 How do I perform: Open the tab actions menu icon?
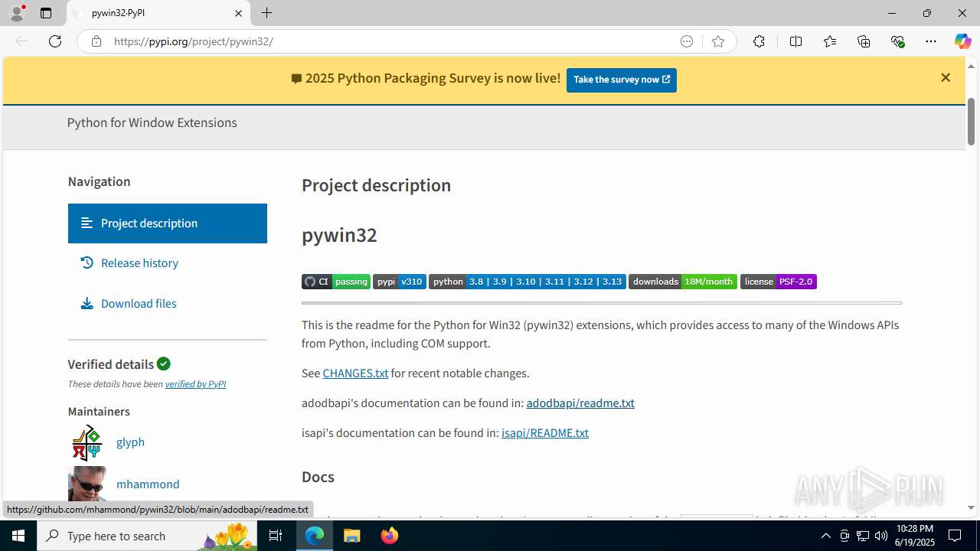[46, 13]
